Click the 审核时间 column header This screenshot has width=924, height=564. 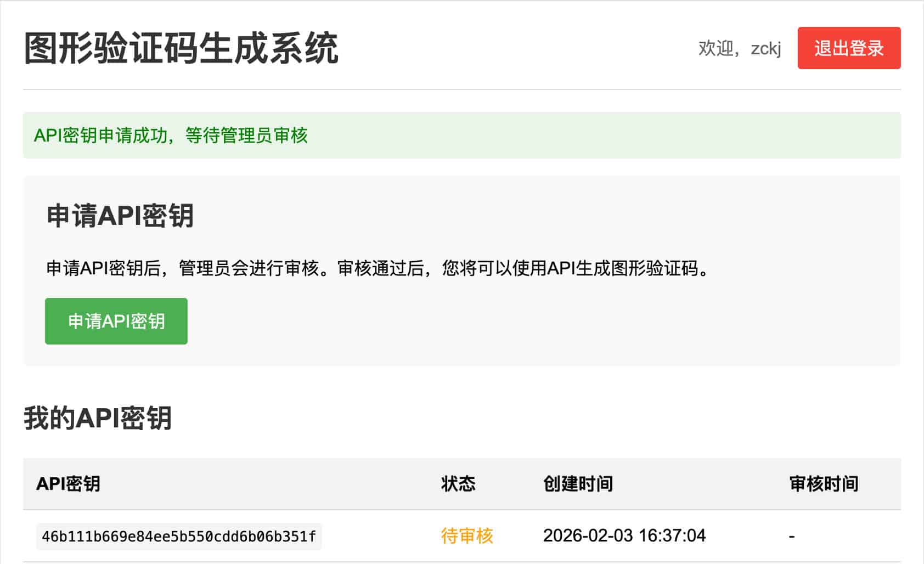tap(824, 483)
